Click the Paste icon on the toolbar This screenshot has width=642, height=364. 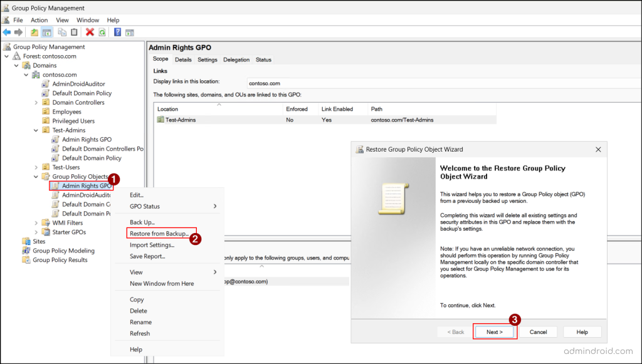[75, 32]
